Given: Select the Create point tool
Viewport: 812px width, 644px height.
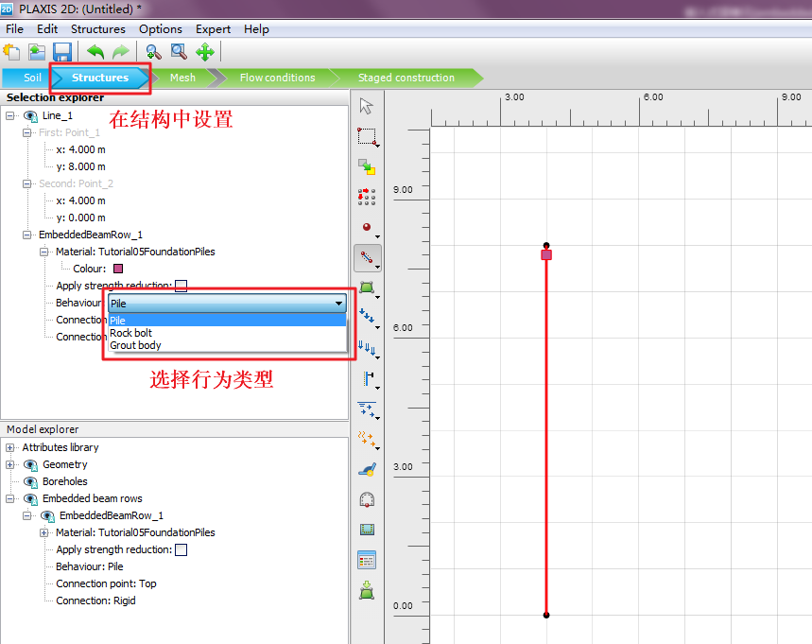Looking at the screenshot, I should click(368, 228).
